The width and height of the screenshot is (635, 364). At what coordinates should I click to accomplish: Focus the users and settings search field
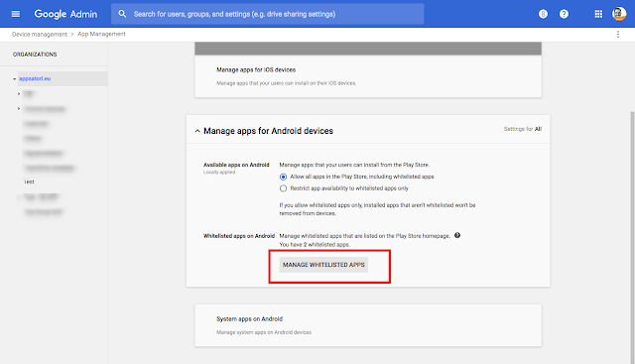268,14
